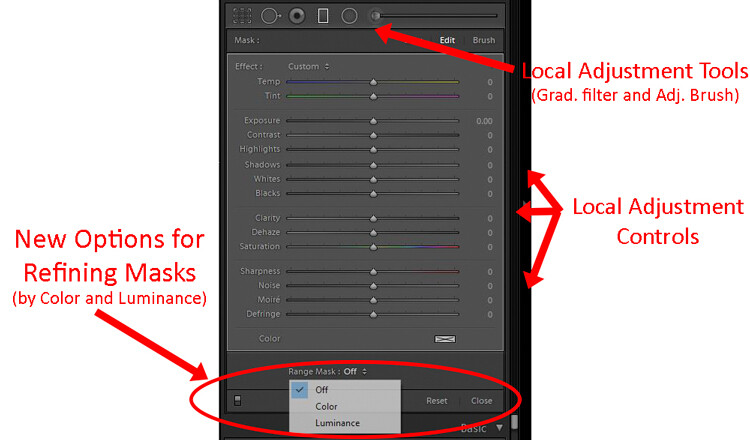Click the Exposure slider handle
This screenshot has width=750, height=440.
pyautogui.click(x=373, y=121)
